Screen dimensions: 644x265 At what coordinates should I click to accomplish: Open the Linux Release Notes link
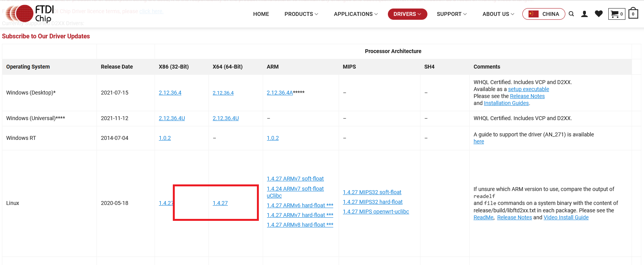515,217
